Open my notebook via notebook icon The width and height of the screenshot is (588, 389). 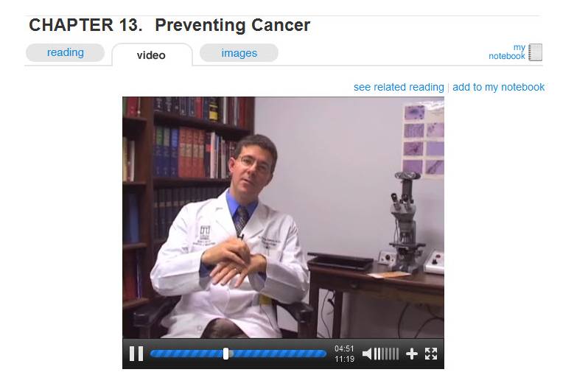click(x=535, y=52)
